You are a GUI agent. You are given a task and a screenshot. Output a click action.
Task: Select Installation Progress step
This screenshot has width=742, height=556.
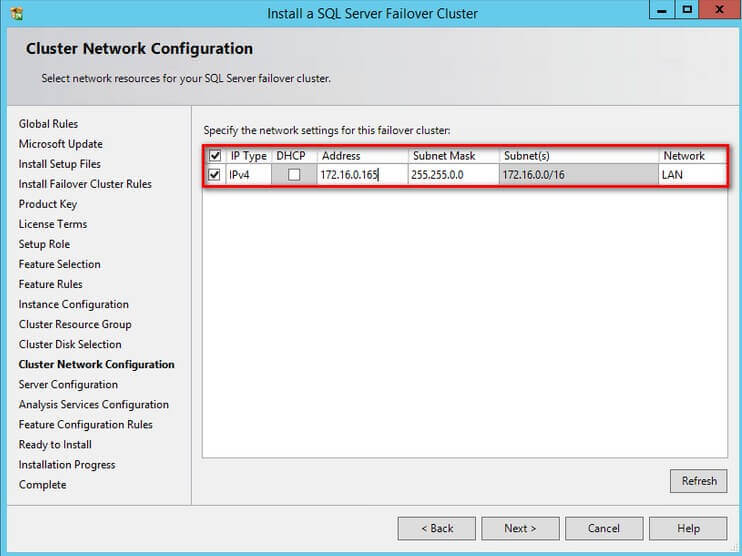67,465
